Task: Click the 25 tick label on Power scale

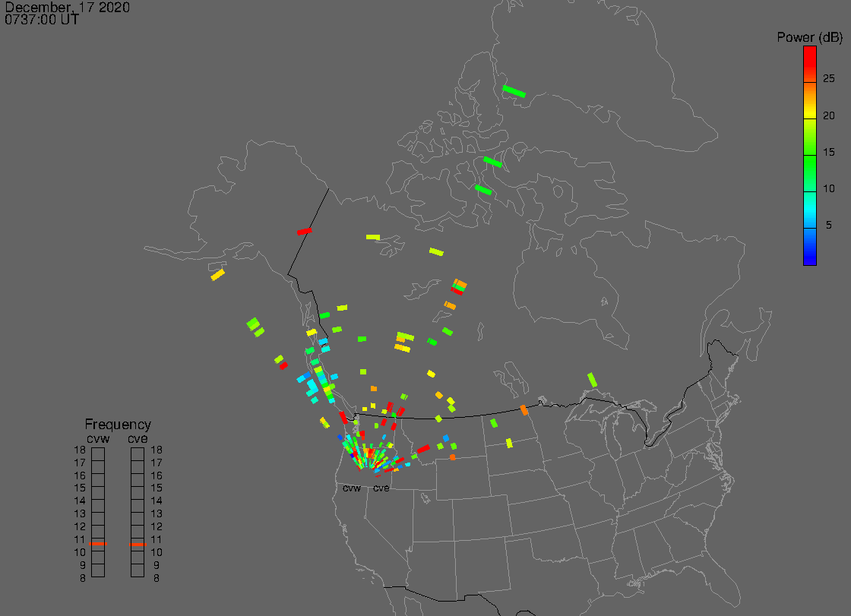Action: click(x=829, y=79)
